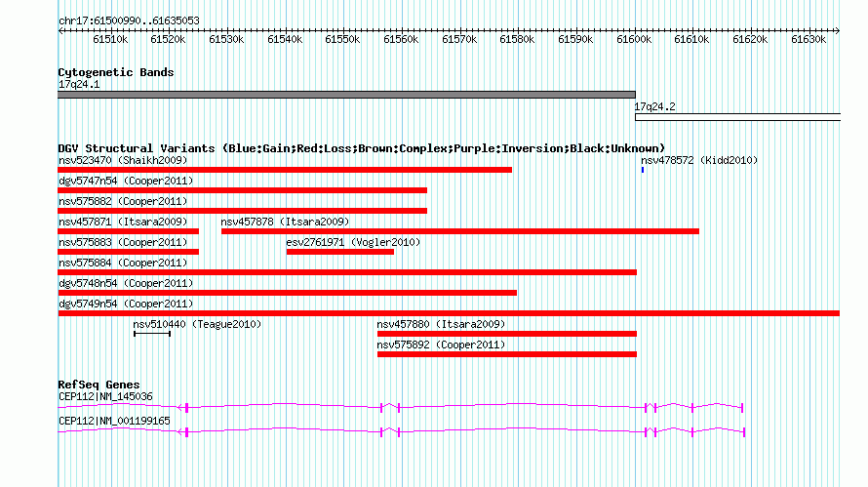
Task: Click the 61630k ruler label
Action: 809,39
